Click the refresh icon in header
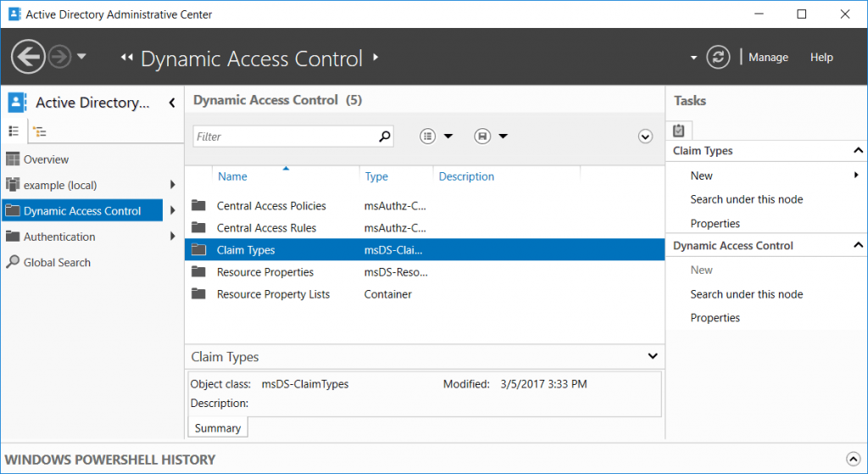Screen dimensions: 868x474 tap(719, 57)
